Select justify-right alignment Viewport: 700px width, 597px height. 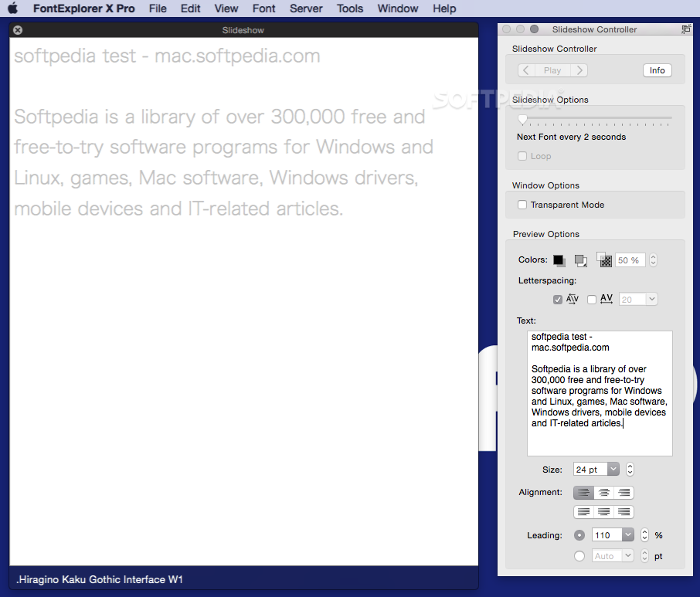[624, 512]
